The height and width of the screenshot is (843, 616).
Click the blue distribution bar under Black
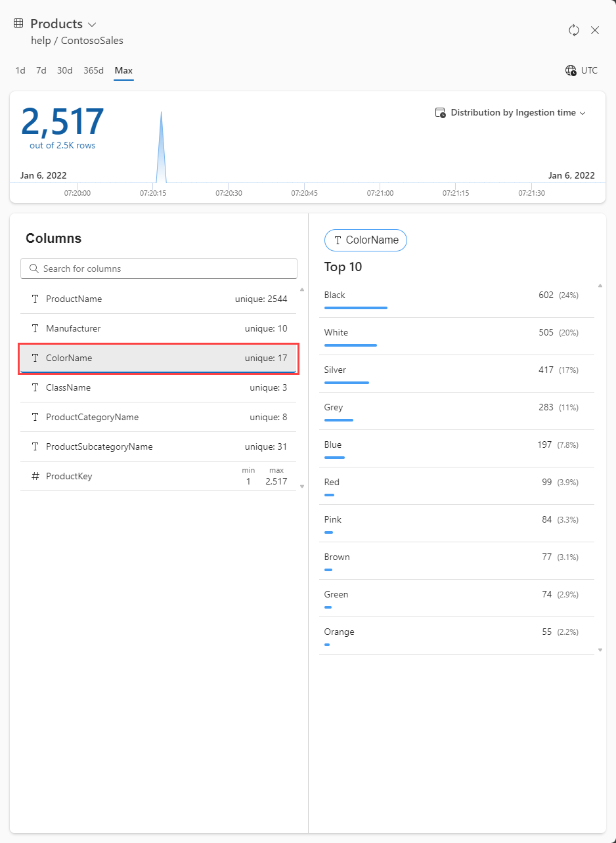tap(355, 307)
